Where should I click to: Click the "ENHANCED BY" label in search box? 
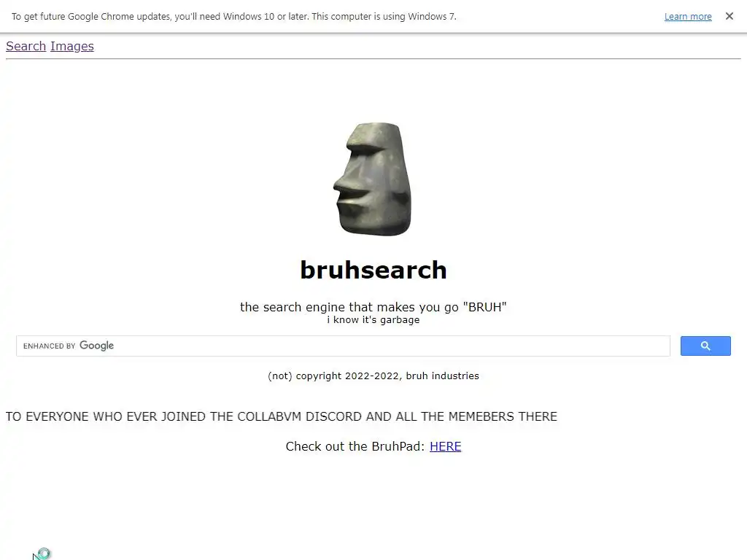[x=49, y=346]
